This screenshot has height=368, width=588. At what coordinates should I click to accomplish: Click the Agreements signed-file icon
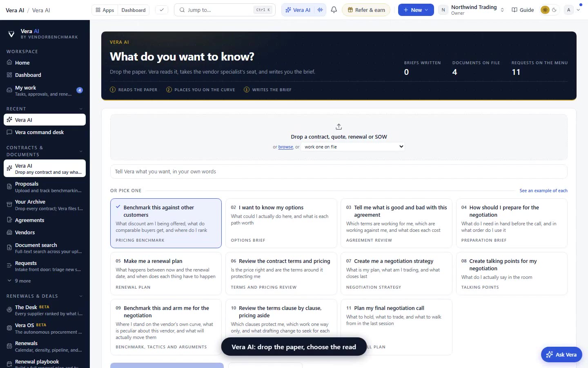pos(9,220)
